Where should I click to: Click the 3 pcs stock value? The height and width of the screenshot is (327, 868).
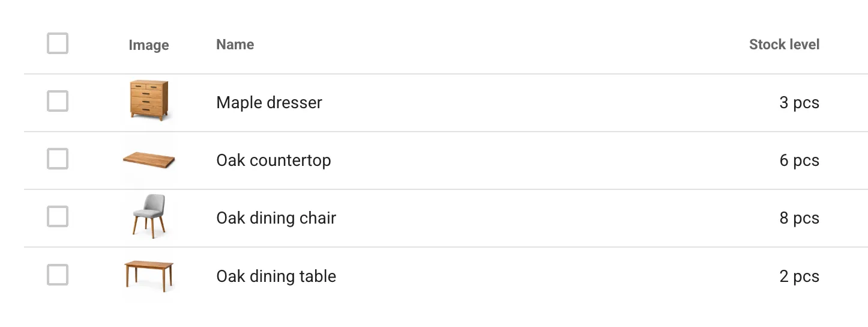[798, 103]
